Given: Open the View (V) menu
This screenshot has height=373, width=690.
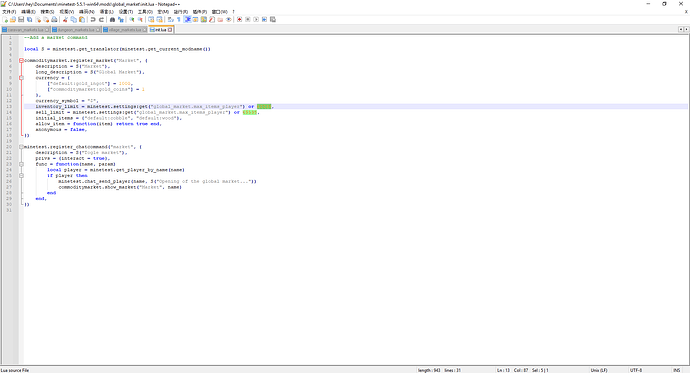Looking at the screenshot, I should click(66, 11).
